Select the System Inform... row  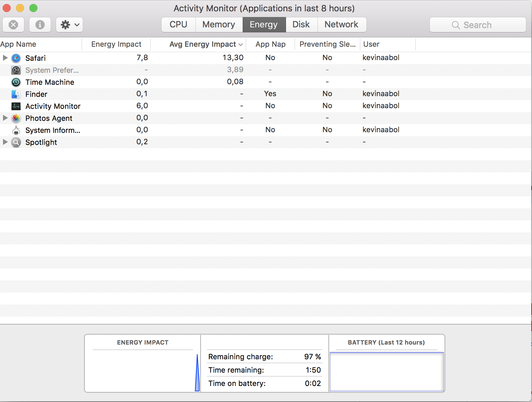tap(266, 130)
